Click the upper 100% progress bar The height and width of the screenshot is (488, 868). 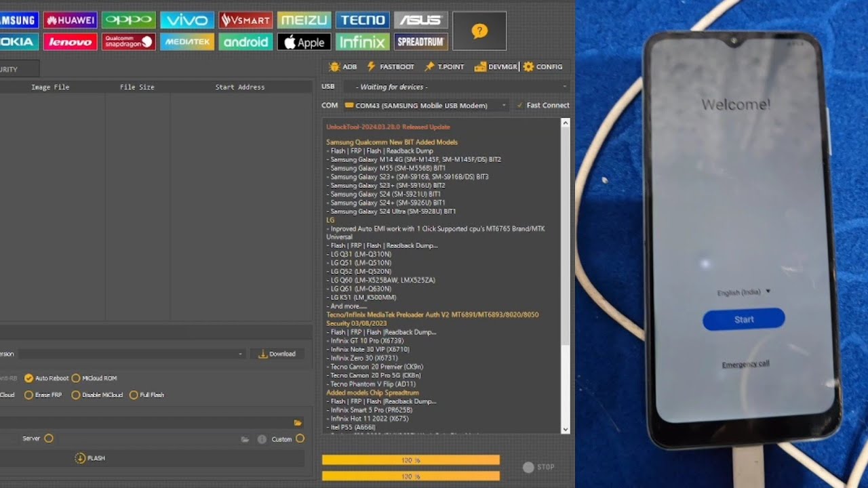411,460
